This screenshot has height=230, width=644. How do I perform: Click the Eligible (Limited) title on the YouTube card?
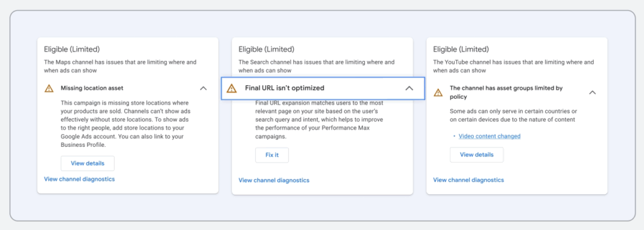click(x=461, y=49)
